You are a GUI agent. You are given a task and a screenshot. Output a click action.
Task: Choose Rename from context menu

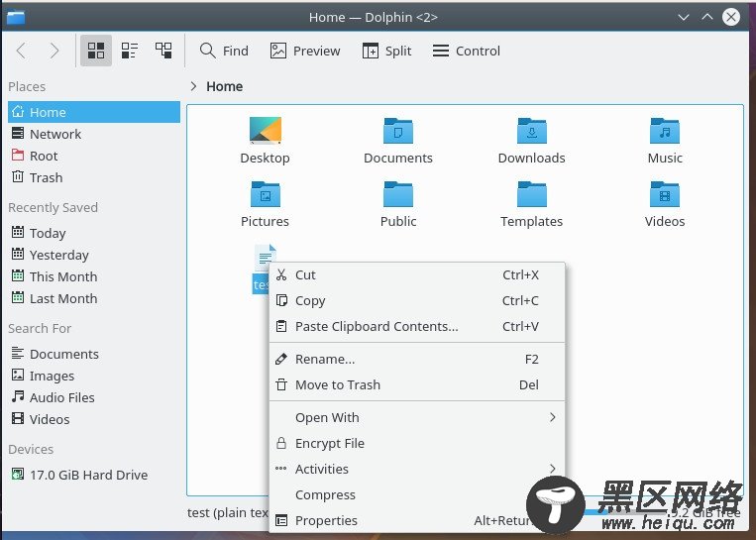click(417, 360)
